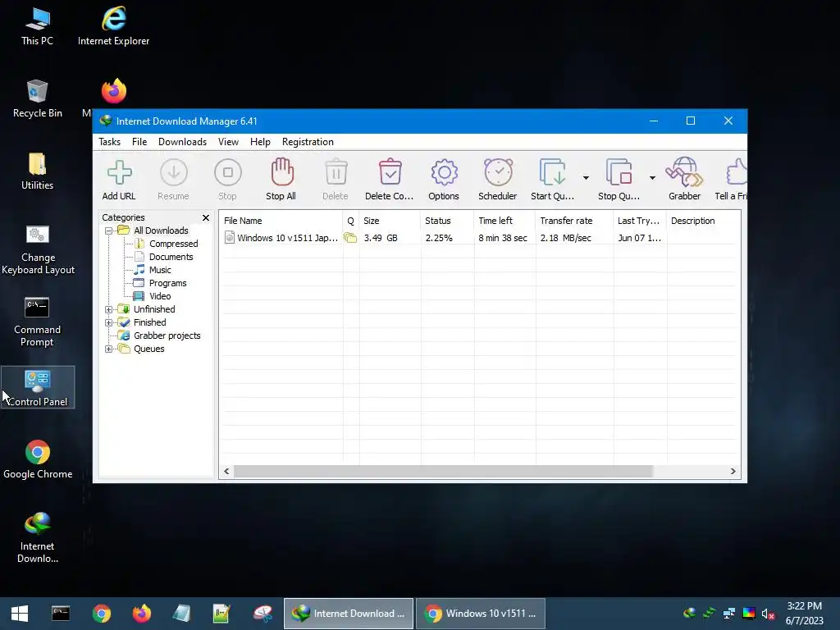Click the queue icon in Q column
840x630 pixels.
pyautogui.click(x=350, y=238)
